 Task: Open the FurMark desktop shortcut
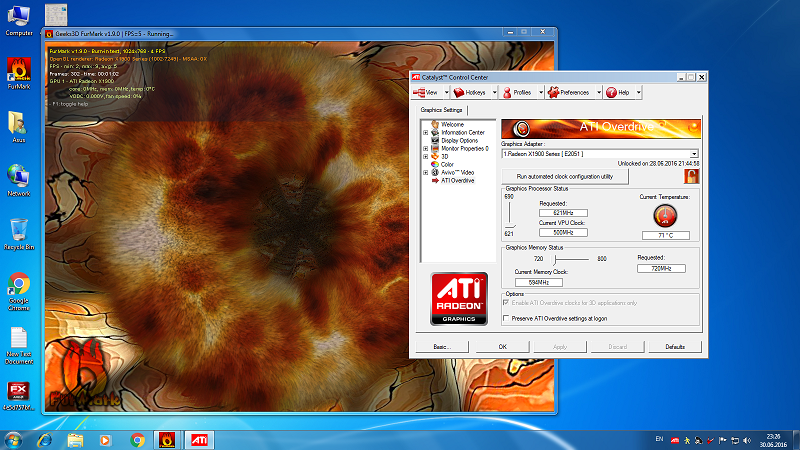(x=17, y=70)
